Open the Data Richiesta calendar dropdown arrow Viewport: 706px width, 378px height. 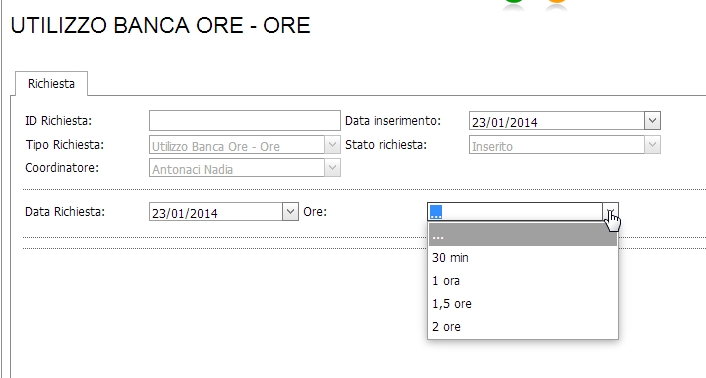pos(290,212)
